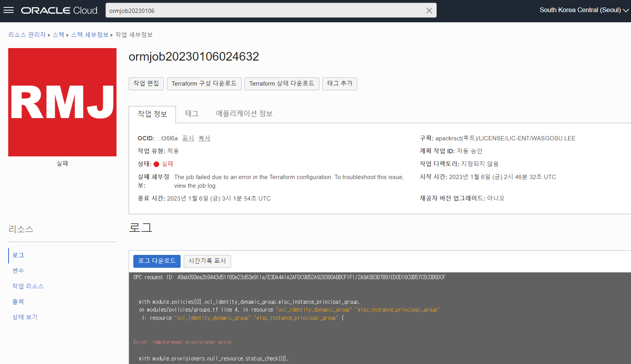Click the red RMJ job status thumbnail
Image resolution: width=631 pixels, height=364 pixels.
pos(62,102)
